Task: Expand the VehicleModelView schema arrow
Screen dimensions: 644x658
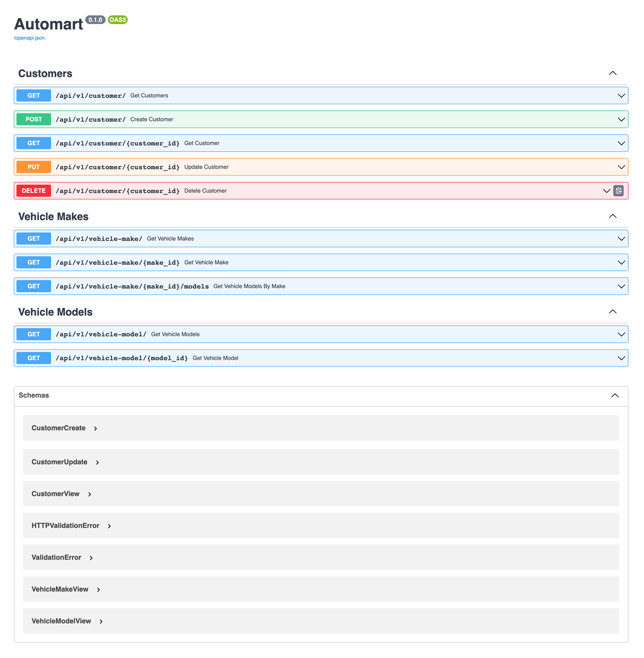Action: tap(101, 621)
